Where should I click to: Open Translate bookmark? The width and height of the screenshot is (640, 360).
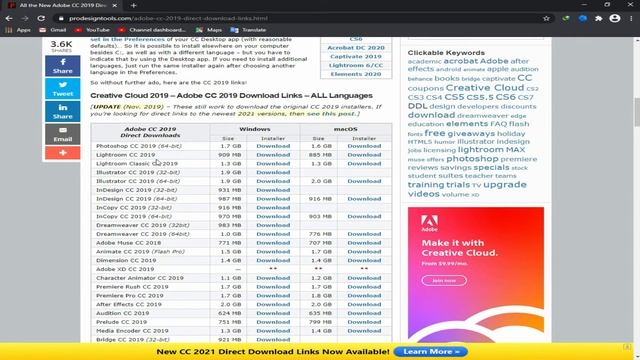click(249, 30)
